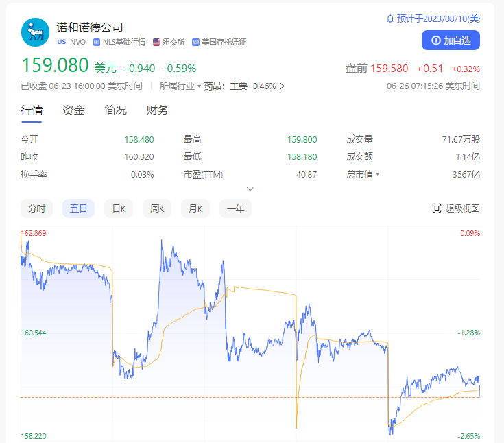
Task: Switch to the 资金 tab
Action: tap(73, 110)
